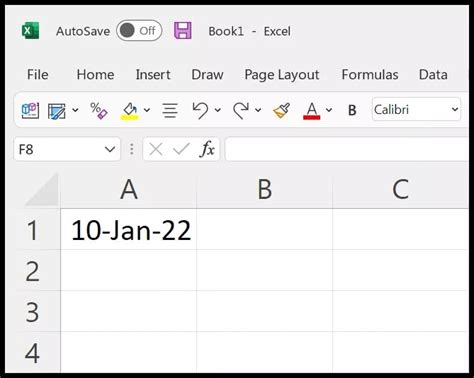The width and height of the screenshot is (474, 378).
Task: Switch to the Page Layout tab
Action: 282,75
